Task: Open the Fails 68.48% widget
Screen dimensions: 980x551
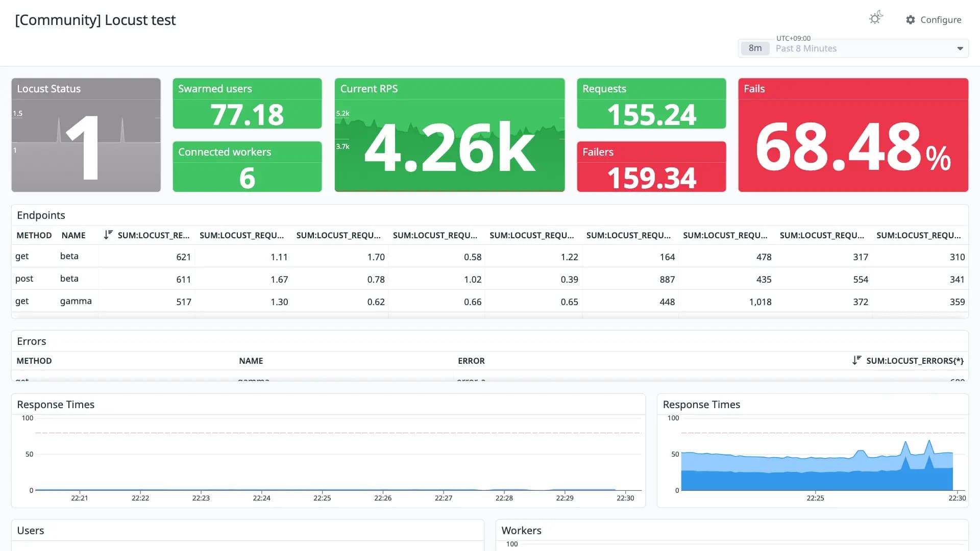Action: point(853,135)
